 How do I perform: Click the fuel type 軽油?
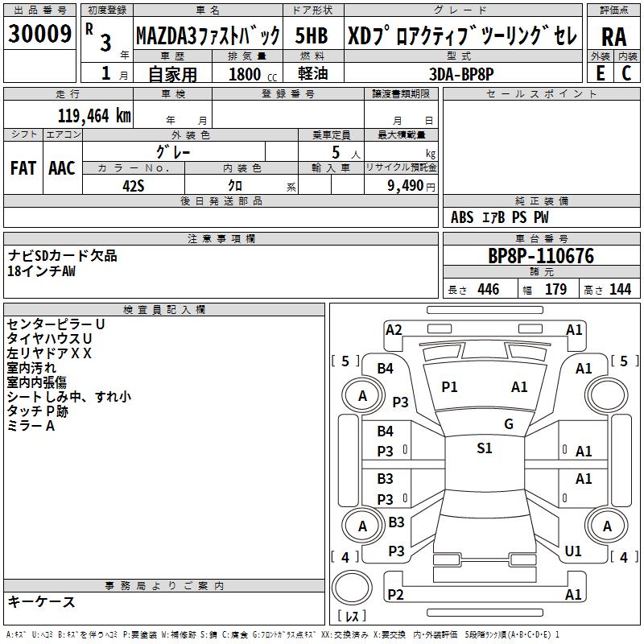(313, 73)
